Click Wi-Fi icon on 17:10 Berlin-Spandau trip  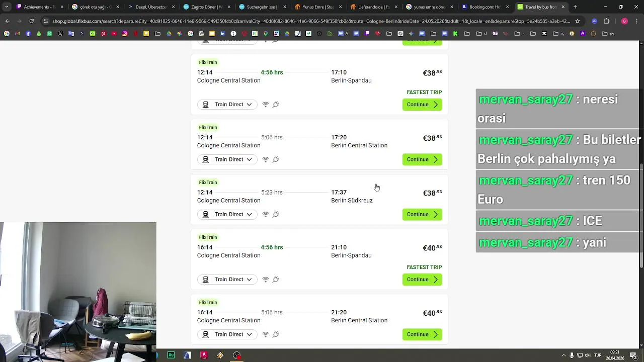[266, 105]
